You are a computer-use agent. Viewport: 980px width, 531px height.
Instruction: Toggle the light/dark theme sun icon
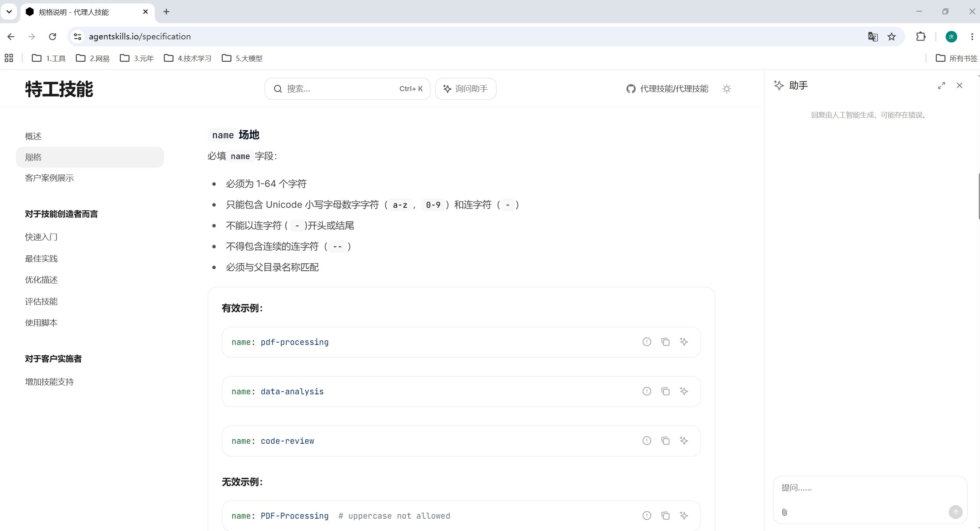(726, 89)
